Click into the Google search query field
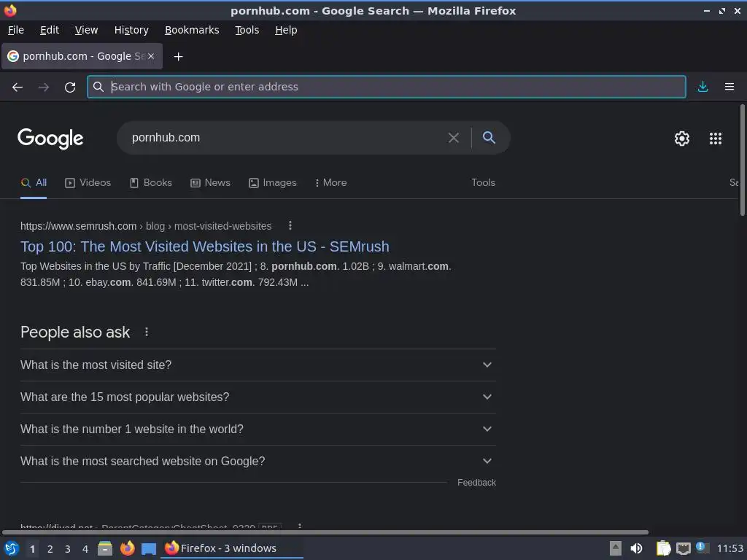 pyautogui.click(x=286, y=138)
